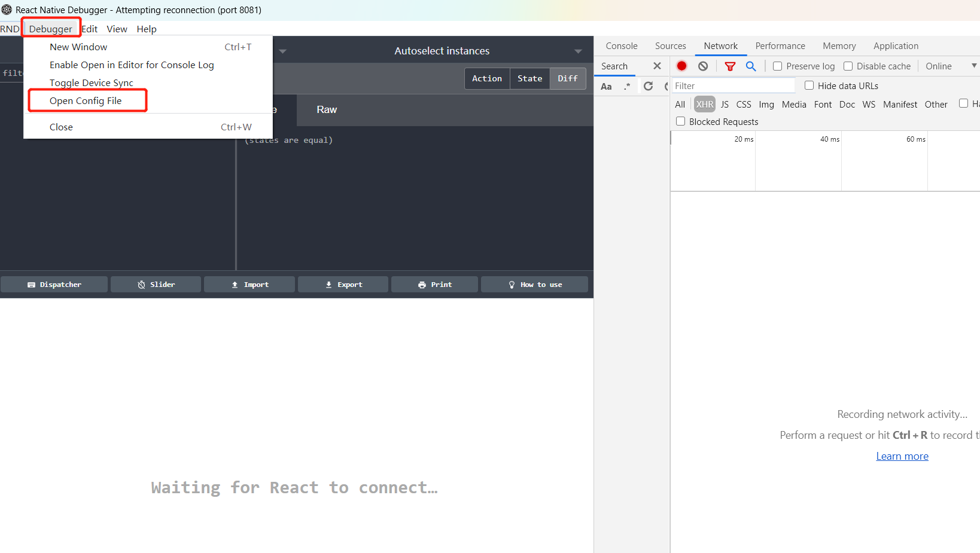
Task: Toggle the red filter funnel icon
Action: 730,66
